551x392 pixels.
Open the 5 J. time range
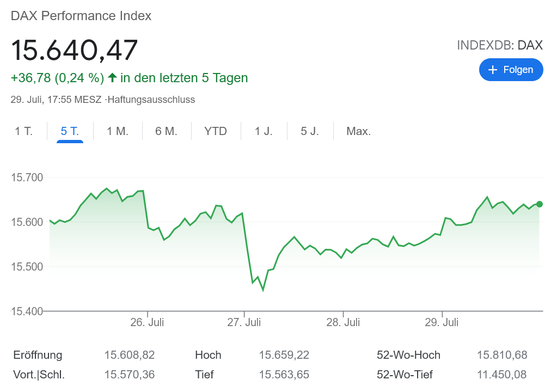[x=309, y=131]
